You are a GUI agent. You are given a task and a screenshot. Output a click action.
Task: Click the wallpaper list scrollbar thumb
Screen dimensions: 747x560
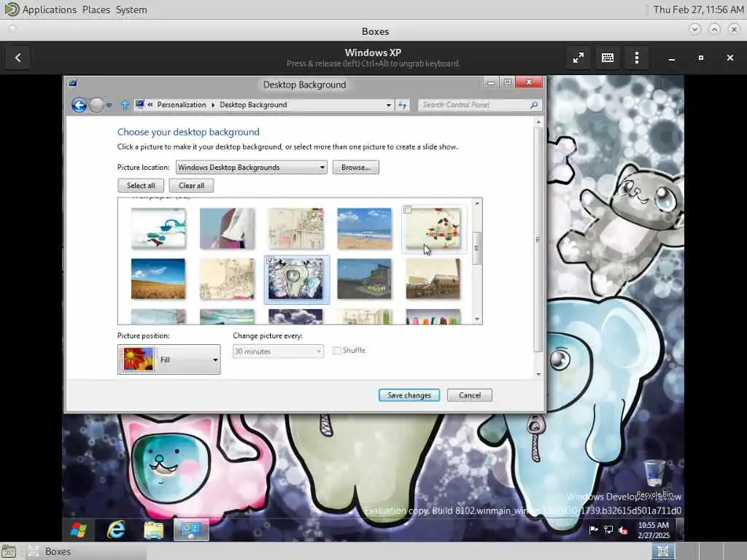pyautogui.click(x=477, y=248)
